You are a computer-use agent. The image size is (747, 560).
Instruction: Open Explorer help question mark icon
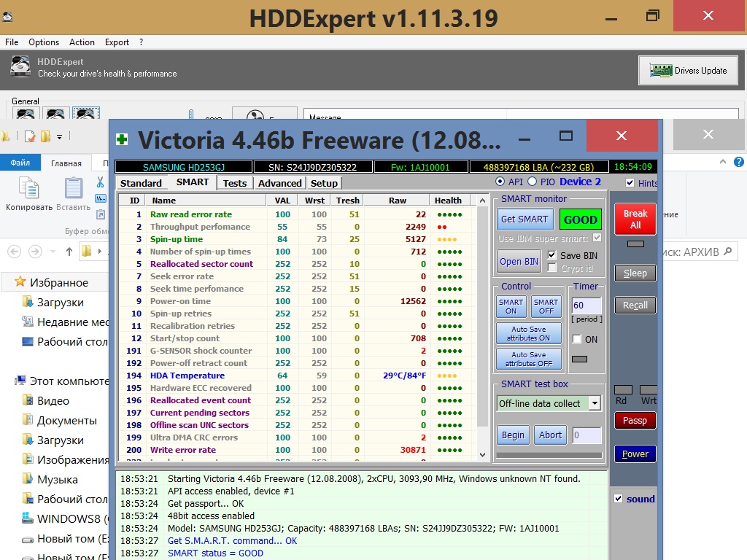tap(738, 162)
